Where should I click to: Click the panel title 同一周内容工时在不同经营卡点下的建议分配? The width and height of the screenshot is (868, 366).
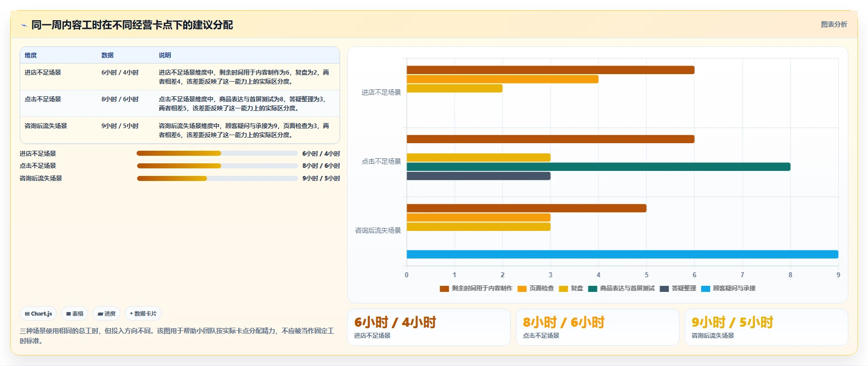(x=132, y=25)
